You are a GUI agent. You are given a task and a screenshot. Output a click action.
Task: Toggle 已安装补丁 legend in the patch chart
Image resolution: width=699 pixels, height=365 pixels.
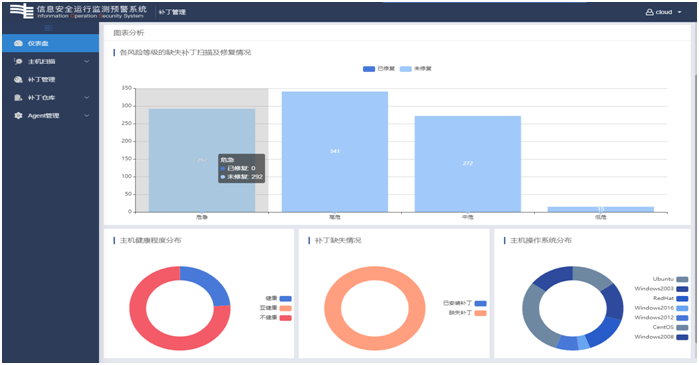[465, 303]
